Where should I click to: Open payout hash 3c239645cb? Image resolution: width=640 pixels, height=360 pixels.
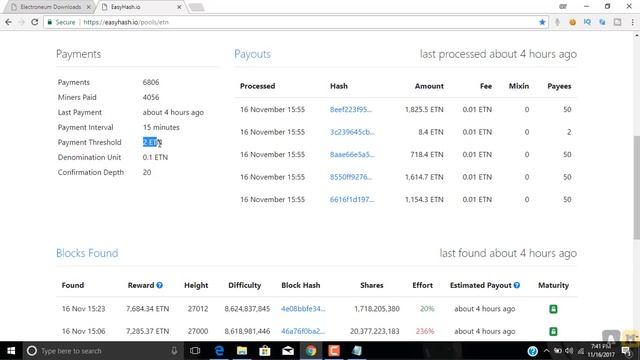pos(352,132)
